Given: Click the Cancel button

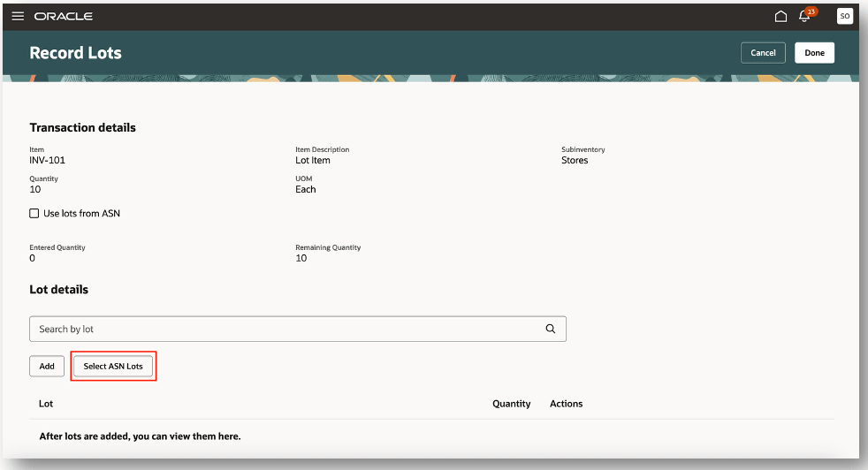Looking at the screenshot, I should point(763,53).
